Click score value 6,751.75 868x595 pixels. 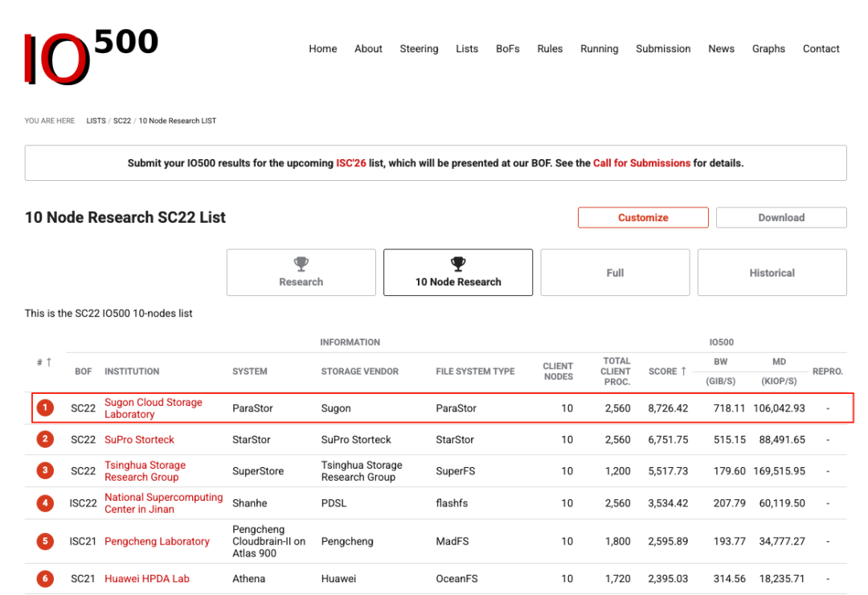click(x=668, y=439)
